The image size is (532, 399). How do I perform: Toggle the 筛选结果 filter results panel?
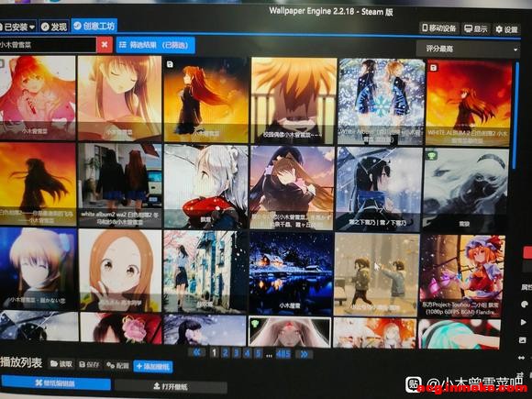[x=156, y=45]
